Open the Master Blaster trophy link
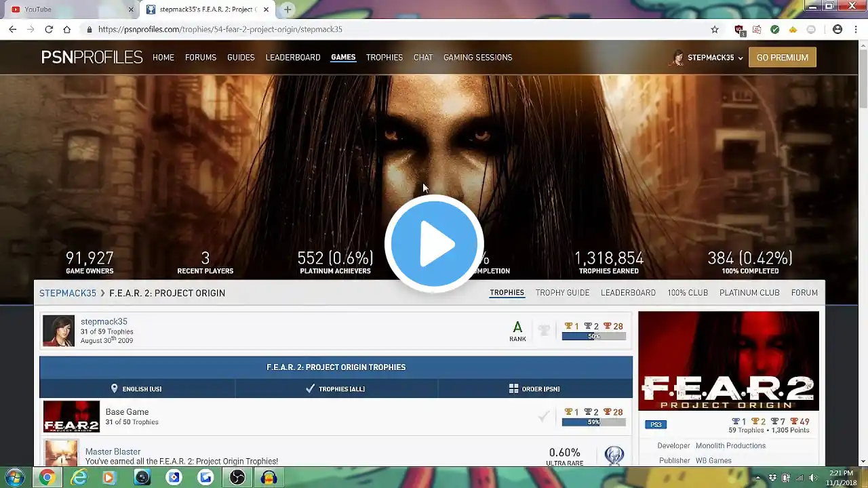 pyautogui.click(x=113, y=451)
